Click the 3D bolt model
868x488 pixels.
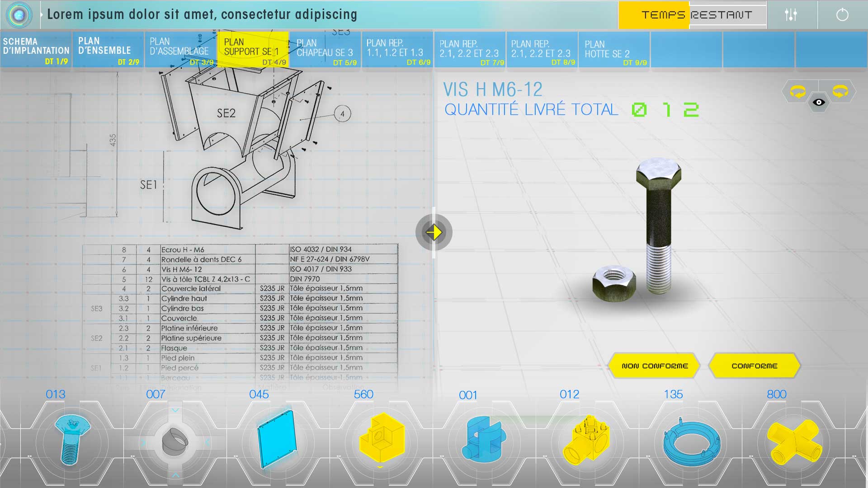[x=659, y=226]
